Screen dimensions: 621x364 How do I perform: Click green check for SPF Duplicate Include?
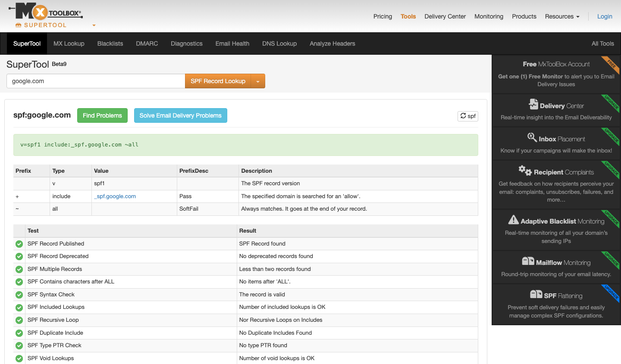click(x=19, y=333)
